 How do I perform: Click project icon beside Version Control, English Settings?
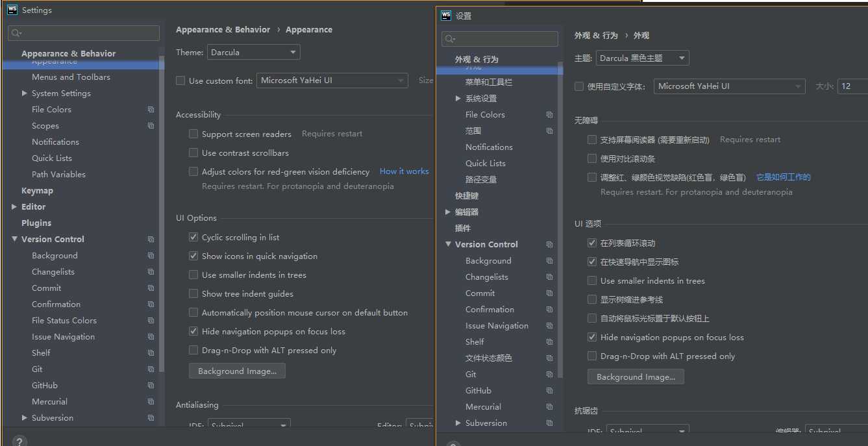[x=151, y=240]
